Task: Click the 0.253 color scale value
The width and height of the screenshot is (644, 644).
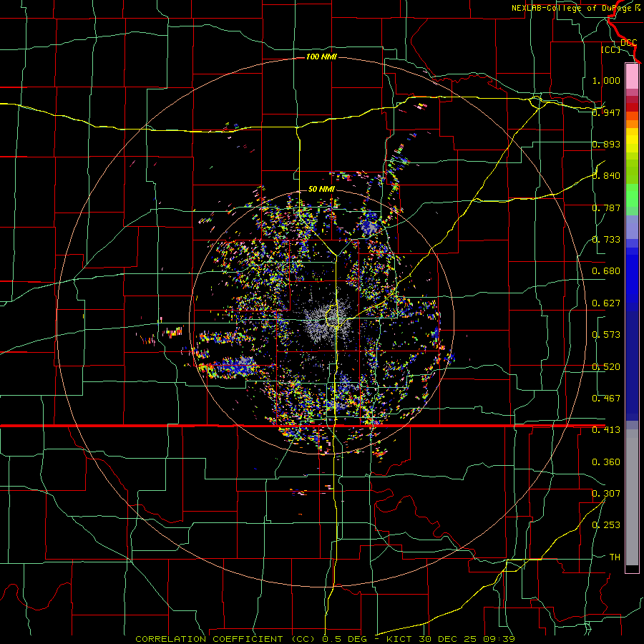Action: tap(606, 525)
